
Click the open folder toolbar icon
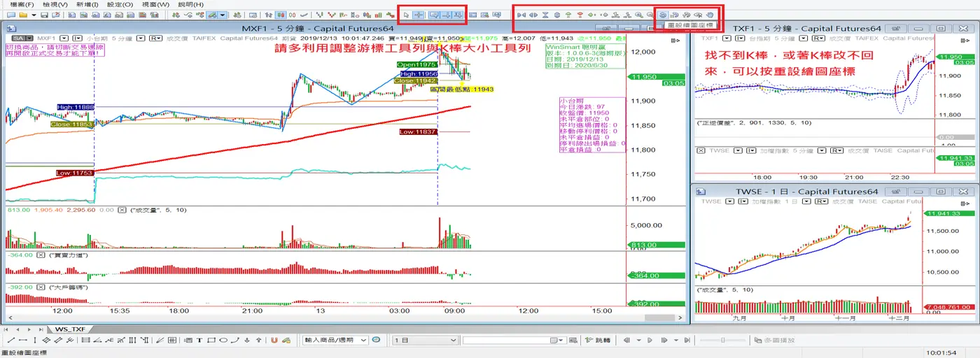click(x=23, y=15)
